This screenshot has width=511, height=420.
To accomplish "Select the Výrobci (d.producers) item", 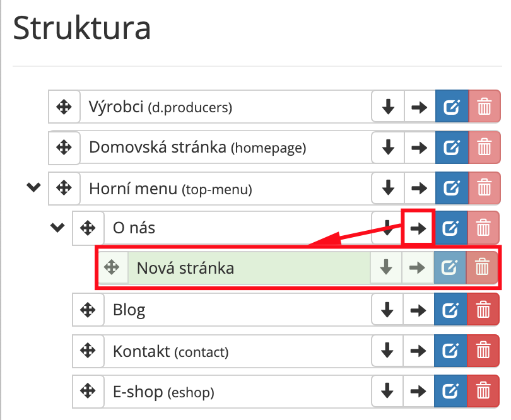I will (x=160, y=107).
